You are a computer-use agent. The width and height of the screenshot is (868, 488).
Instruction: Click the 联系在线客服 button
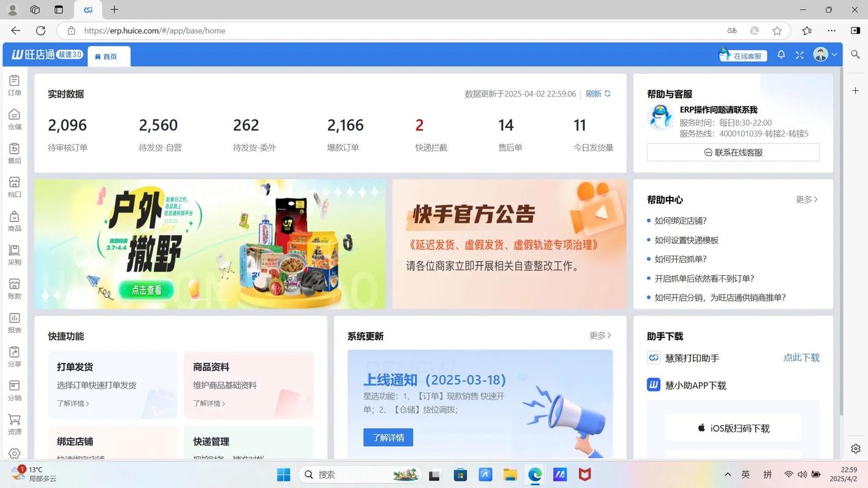733,152
